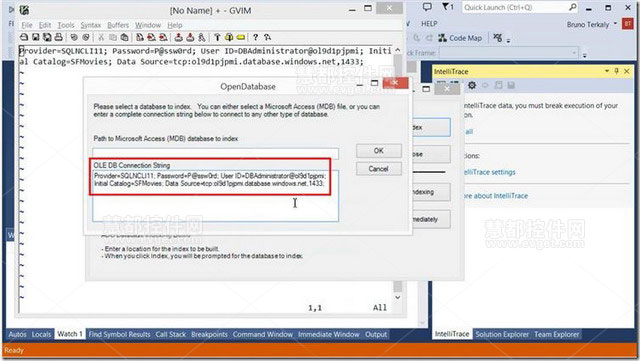Click the Save All icon in GVIM toolbar
Image resolution: width=640 pixels, height=361 pixels.
[47, 37]
